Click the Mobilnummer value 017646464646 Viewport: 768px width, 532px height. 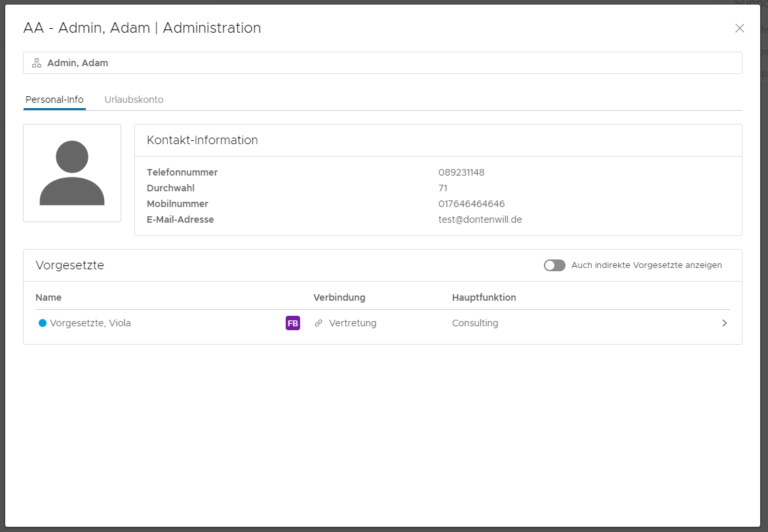(471, 204)
